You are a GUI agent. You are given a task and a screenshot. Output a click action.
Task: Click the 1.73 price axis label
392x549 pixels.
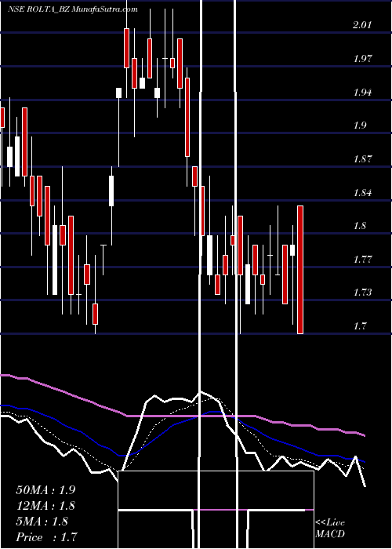click(x=362, y=293)
